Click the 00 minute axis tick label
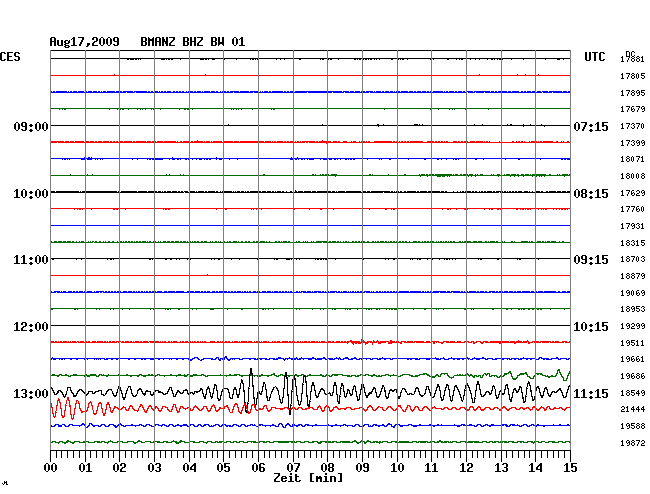 (x=51, y=468)
